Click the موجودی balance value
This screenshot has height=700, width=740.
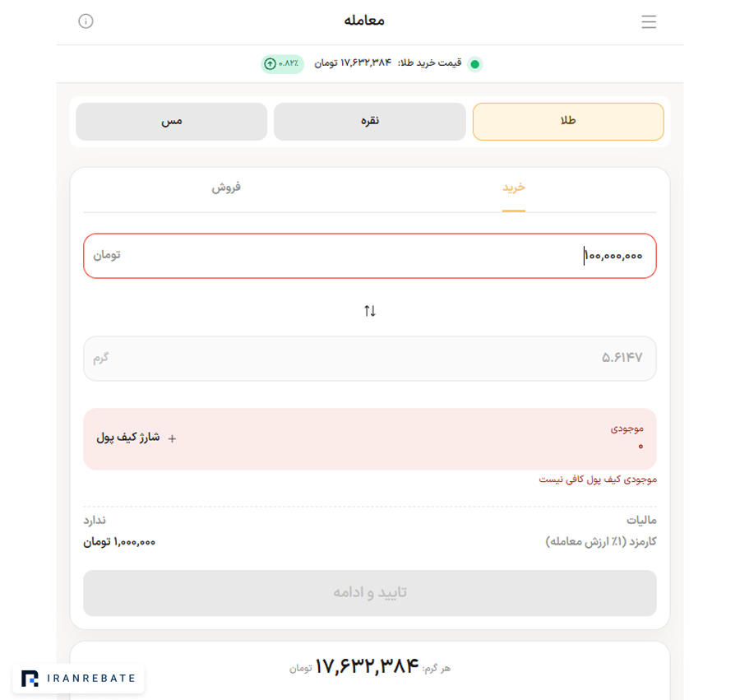pos(641,446)
